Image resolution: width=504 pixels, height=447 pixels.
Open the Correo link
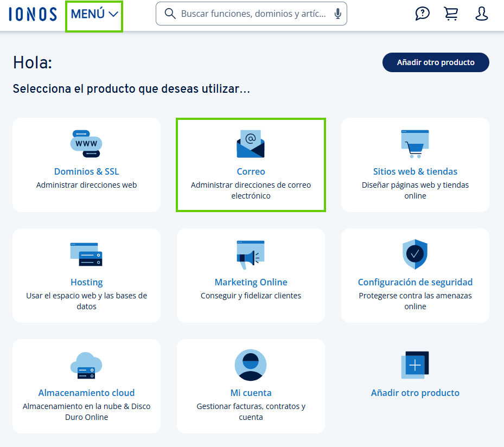251,171
